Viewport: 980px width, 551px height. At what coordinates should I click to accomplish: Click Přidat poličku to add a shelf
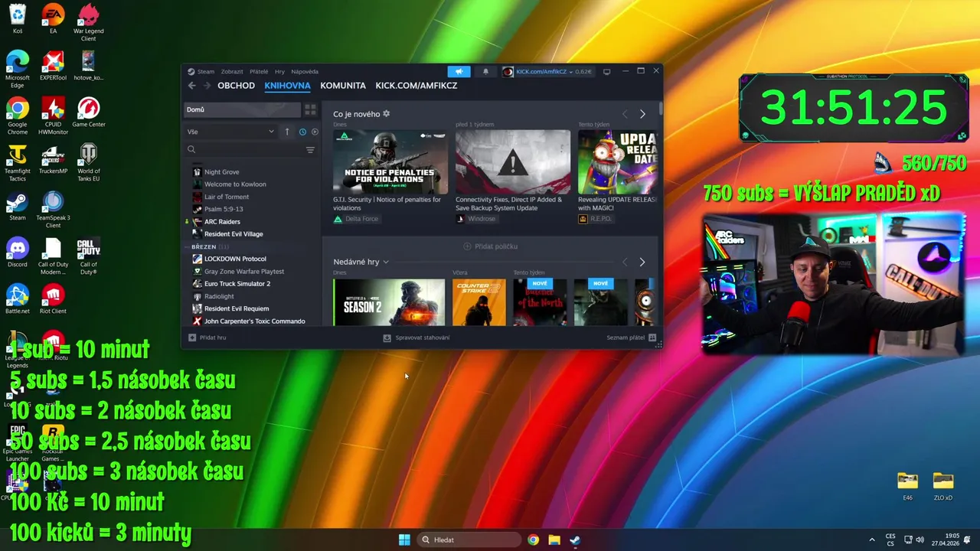pyautogui.click(x=491, y=246)
